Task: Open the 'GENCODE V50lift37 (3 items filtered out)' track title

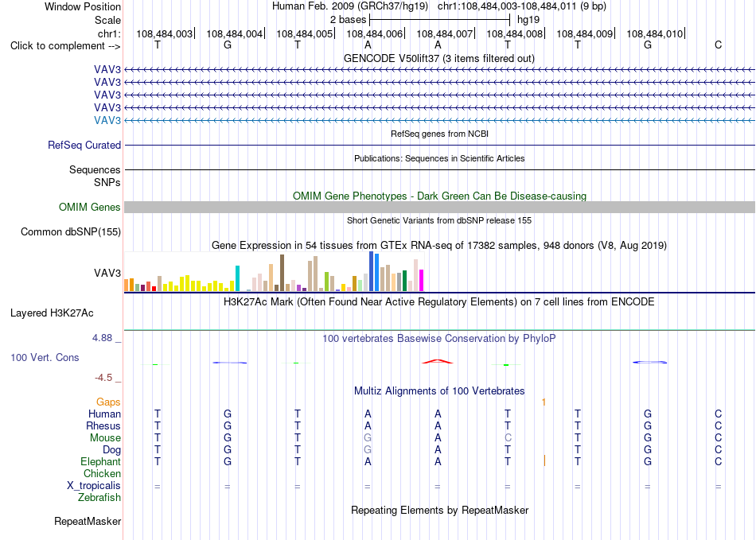Action: click(x=438, y=58)
